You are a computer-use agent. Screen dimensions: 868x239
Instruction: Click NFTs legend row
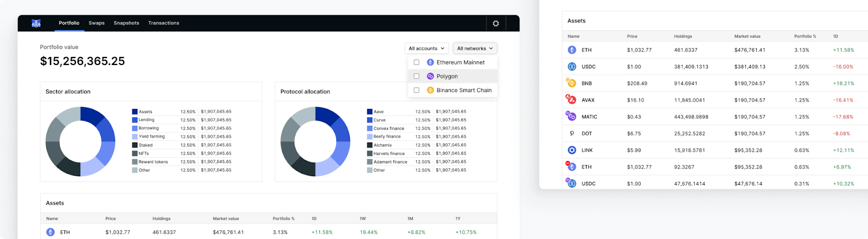(x=182, y=153)
